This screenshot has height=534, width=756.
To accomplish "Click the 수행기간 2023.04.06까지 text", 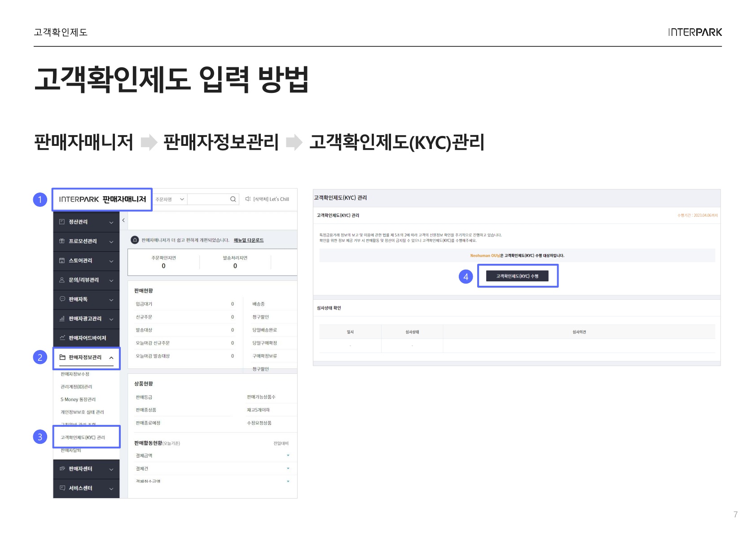I will [x=698, y=215].
